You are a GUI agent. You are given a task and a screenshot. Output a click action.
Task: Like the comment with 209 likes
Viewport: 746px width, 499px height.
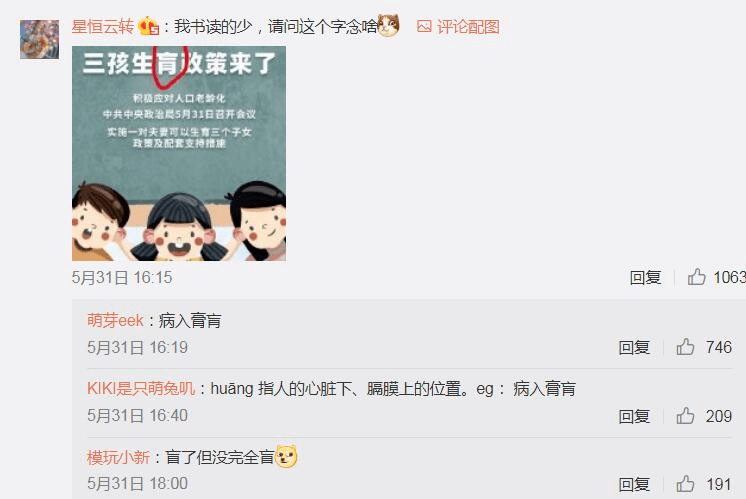(685, 416)
